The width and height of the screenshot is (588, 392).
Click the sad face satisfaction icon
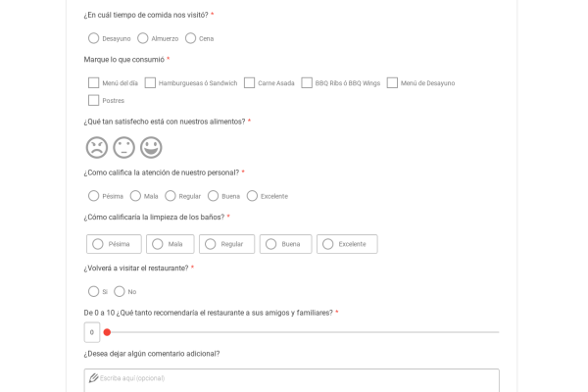click(96, 147)
